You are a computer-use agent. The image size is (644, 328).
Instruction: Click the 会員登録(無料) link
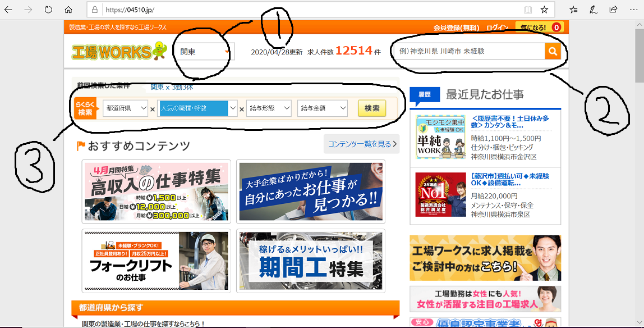pos(456,28)
